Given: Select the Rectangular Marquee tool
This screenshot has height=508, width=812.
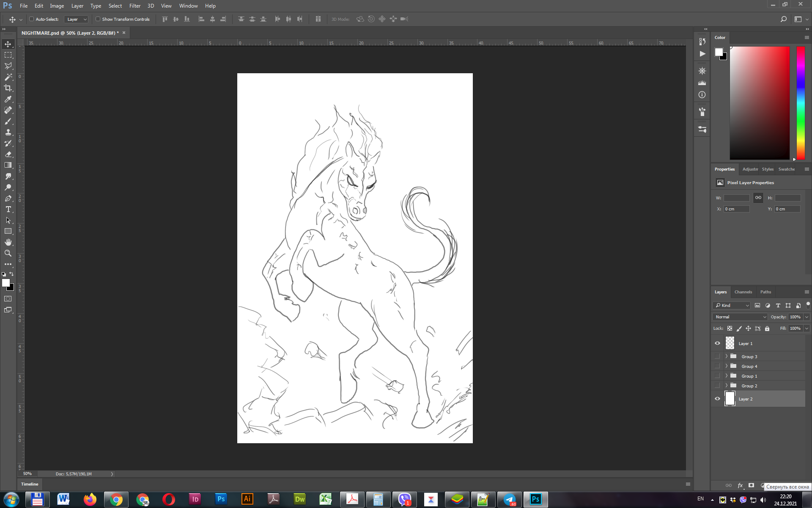Looking at the screenshot, I should (8, 55).
